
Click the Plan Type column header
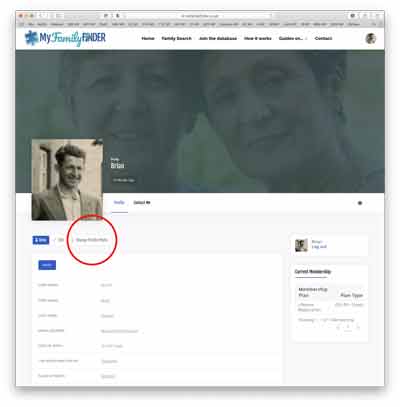point(351,295)
